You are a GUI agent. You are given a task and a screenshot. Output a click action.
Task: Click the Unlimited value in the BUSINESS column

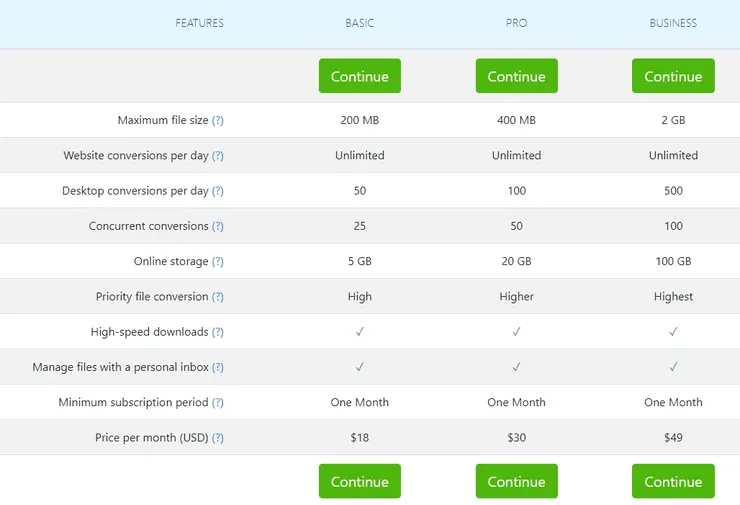[673, 156]
